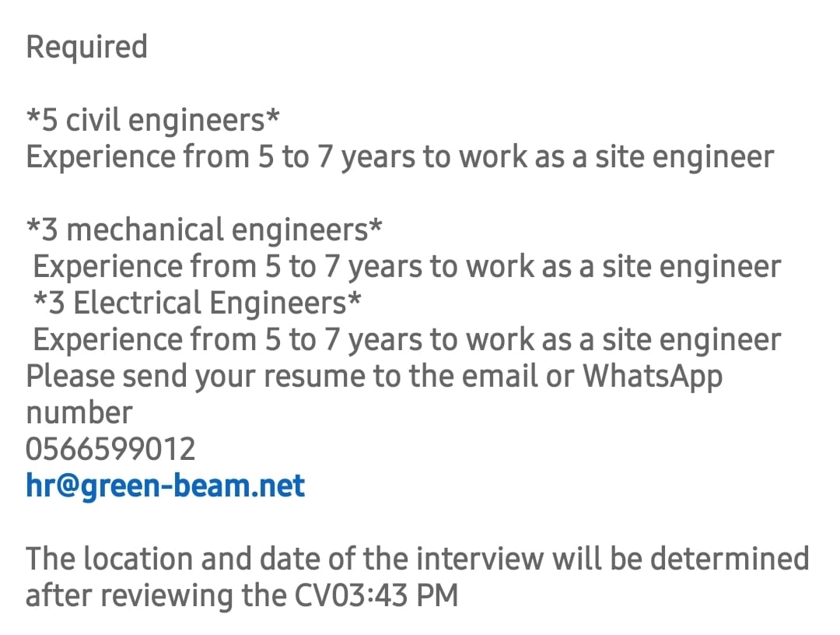Image resolution: width=840 pixels, height=635 pixels.
Task: Click the experience line under Electrical Engineers
Action: (407, 340)
